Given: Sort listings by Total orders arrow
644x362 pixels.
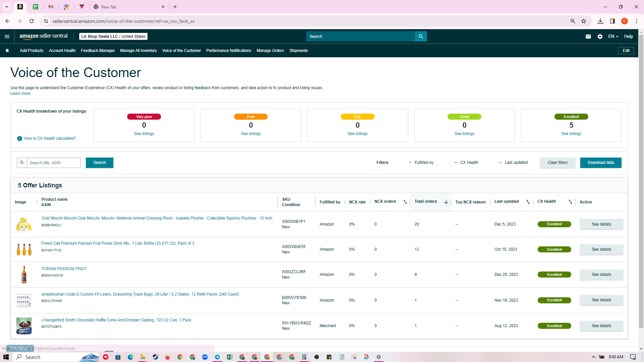Looking at the screenshot, I should 446,202.
